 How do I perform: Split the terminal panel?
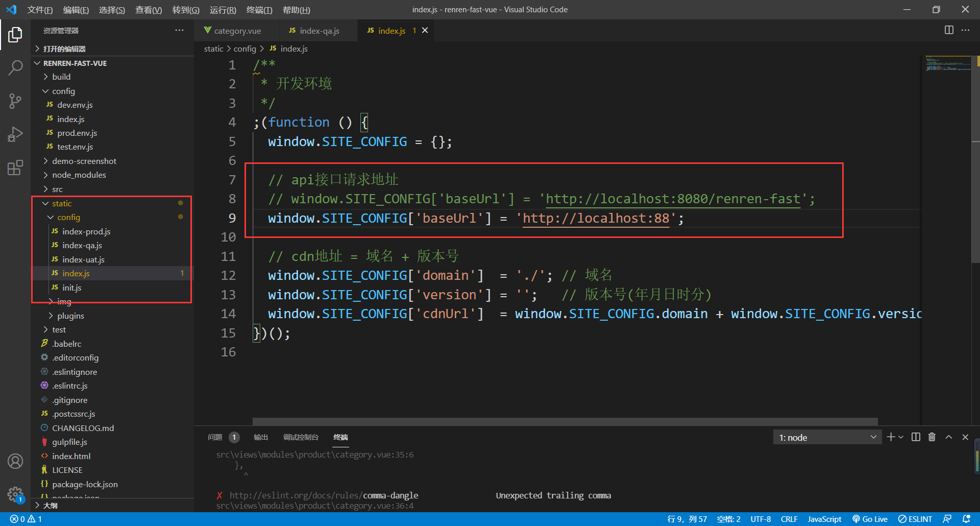tap(916, 437)
